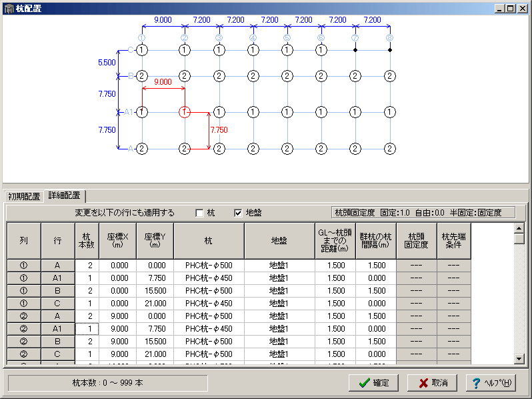Click GL distance 1.500 in ② A row
The height and width of the screenshot is (399, 532).
click(335, 316)
